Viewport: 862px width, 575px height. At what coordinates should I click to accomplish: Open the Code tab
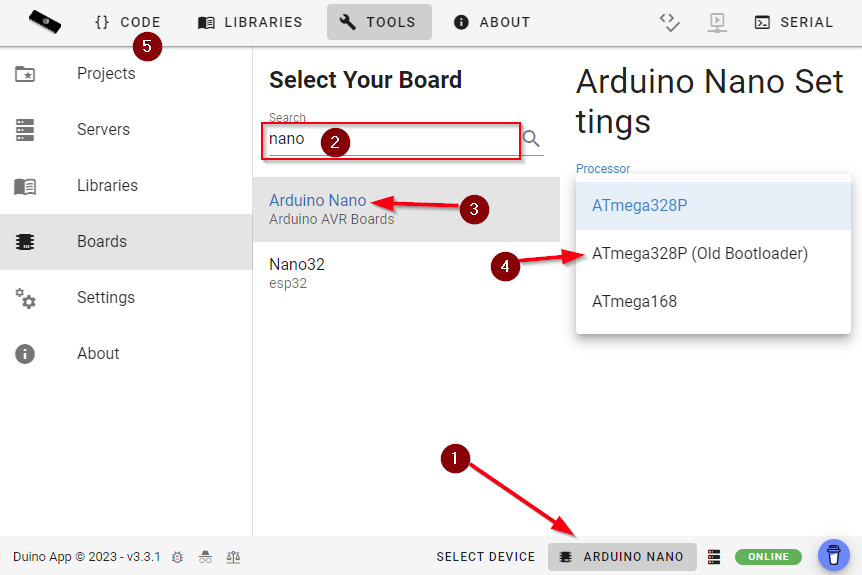[x=127, y=22]
